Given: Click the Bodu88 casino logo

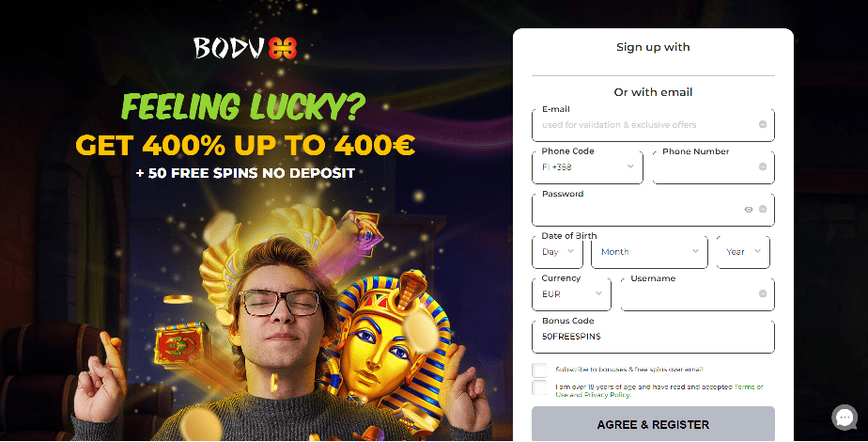Looking at the screenshot, I should pos(245,48).
